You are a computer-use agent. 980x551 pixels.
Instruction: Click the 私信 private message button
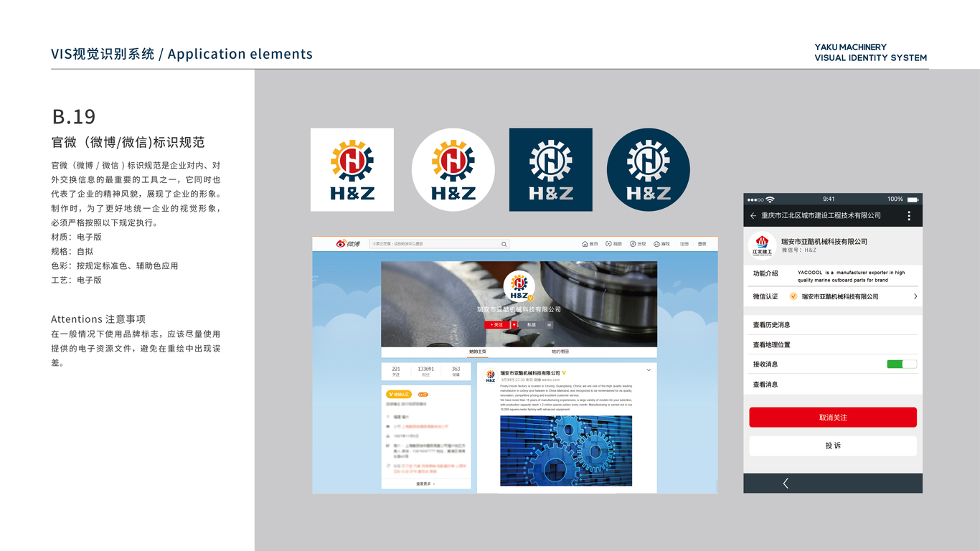click(x=532, y=325)
